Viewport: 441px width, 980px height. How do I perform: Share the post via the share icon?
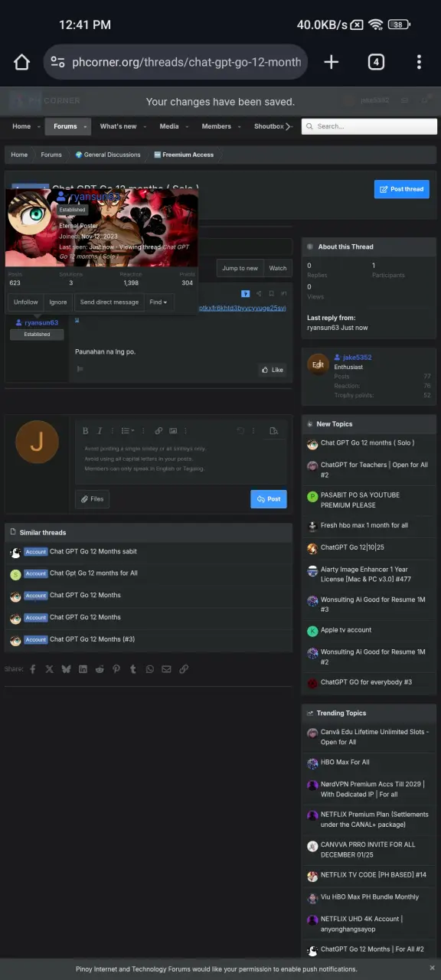coord(259,293)
